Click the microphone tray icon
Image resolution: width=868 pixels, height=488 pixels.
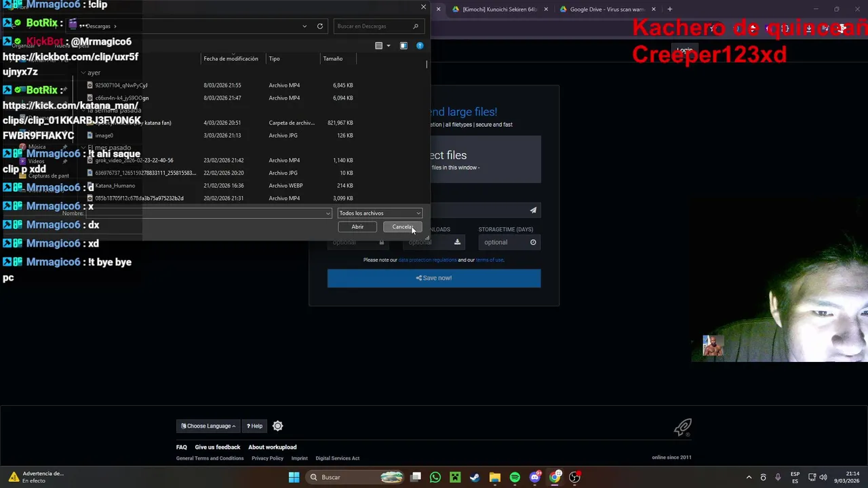coord(778,477)
